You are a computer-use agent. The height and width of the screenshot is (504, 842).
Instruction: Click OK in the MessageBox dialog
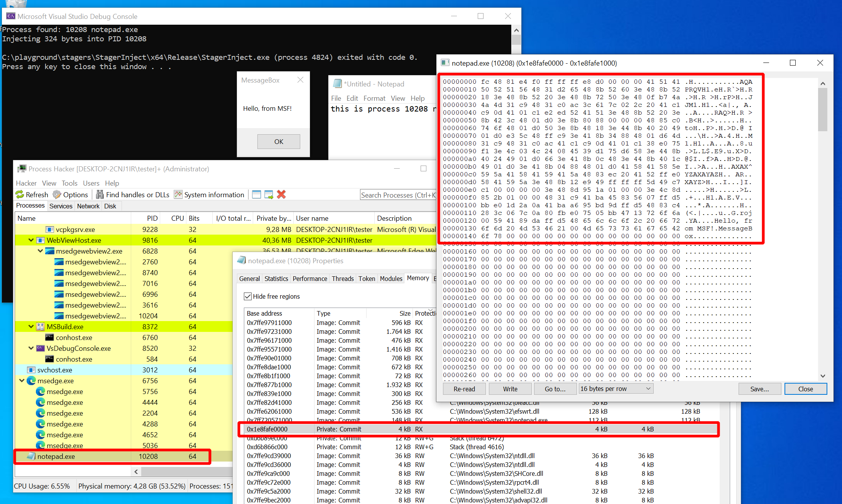coord(279,142)
